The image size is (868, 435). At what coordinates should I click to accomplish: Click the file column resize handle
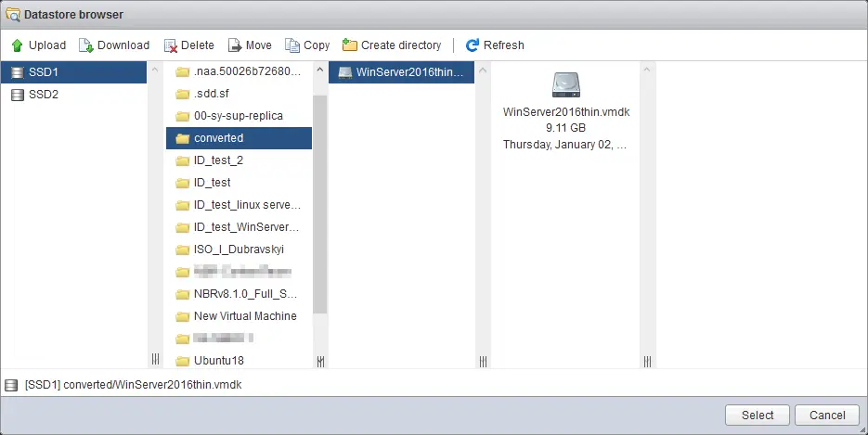[484, 362]
